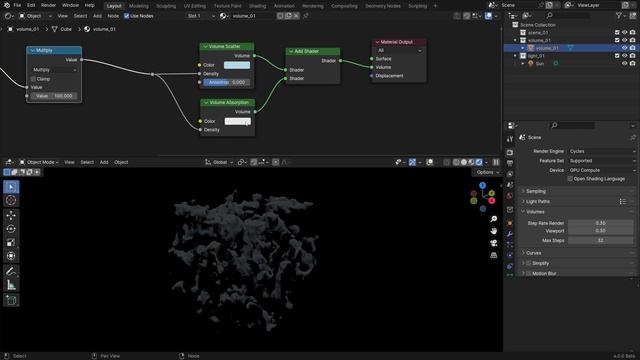The height and width of the screenshot is (360, 640).
Task: Open the File menu
Action: point(17,5)
